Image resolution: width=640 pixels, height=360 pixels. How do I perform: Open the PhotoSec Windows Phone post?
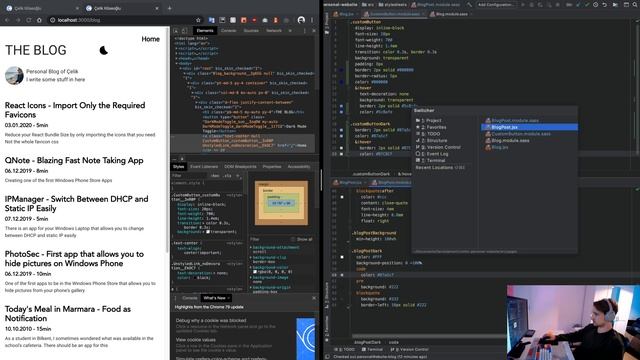[74, 259]
